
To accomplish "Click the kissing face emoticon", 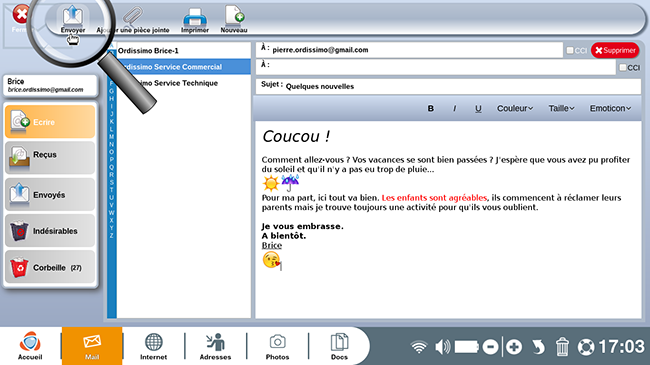I will [271, 260].
